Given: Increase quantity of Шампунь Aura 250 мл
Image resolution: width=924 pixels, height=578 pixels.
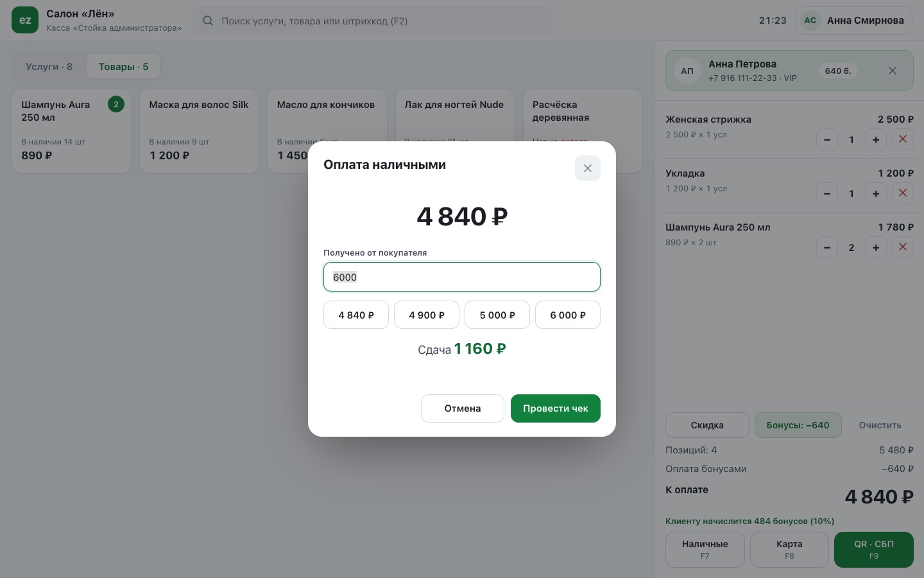Looking at the screenshot, I should point(876,247).
